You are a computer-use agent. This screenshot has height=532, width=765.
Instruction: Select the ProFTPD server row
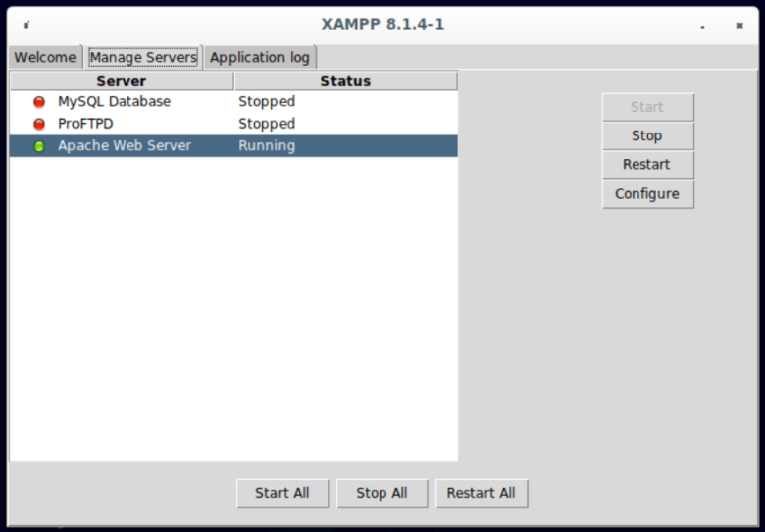234,124
